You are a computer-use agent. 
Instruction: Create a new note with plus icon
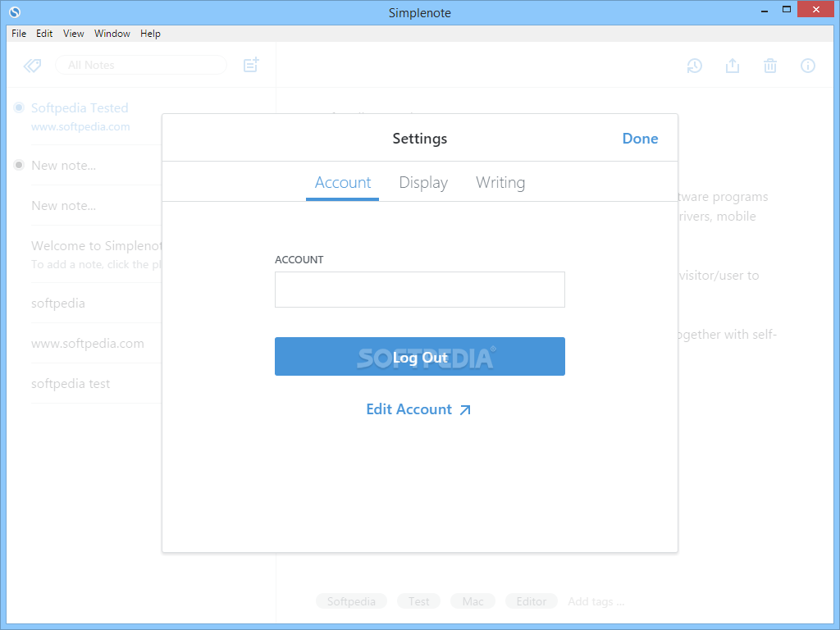251,65
